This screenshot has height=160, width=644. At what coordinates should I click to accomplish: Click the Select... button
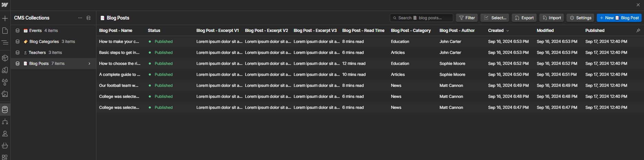495,18
